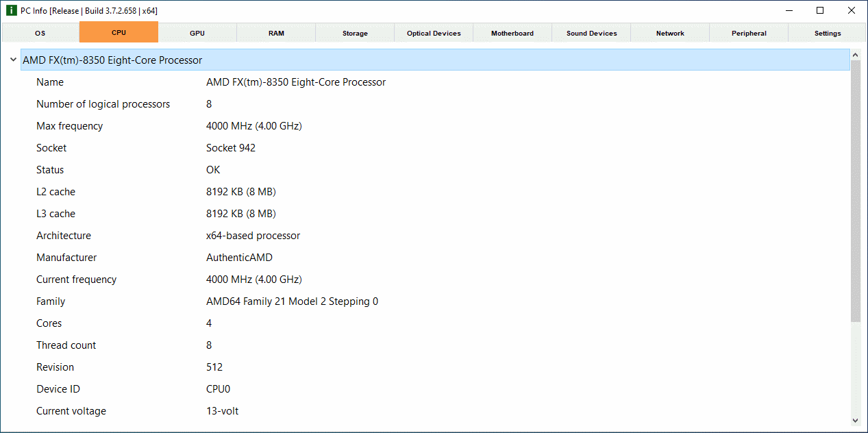Maximize the PC Info window

coord(820,10)
